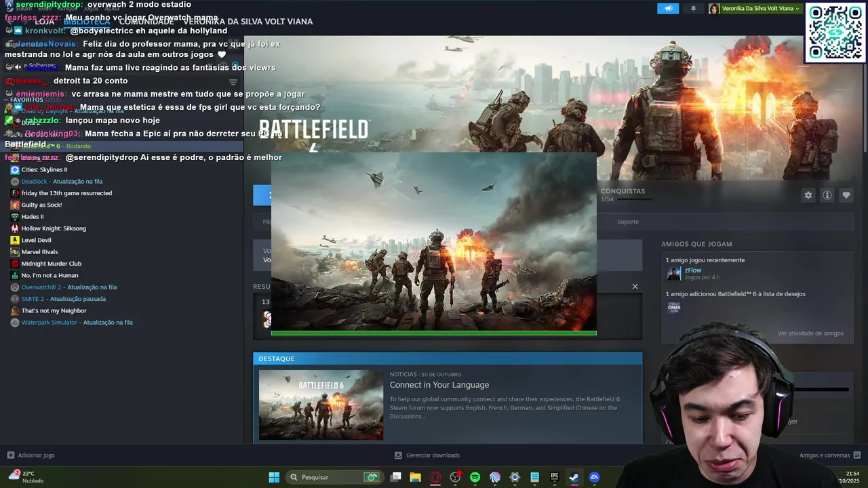The width and height of the screenshot is (868, 488).
Task: Open the notifications bell
Action: 693,9
